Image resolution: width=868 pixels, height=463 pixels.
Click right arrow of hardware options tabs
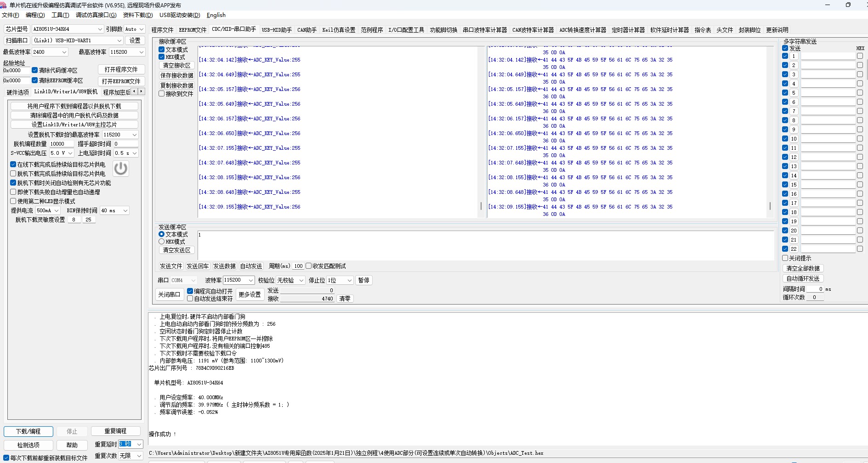click(x=142, y=91)
